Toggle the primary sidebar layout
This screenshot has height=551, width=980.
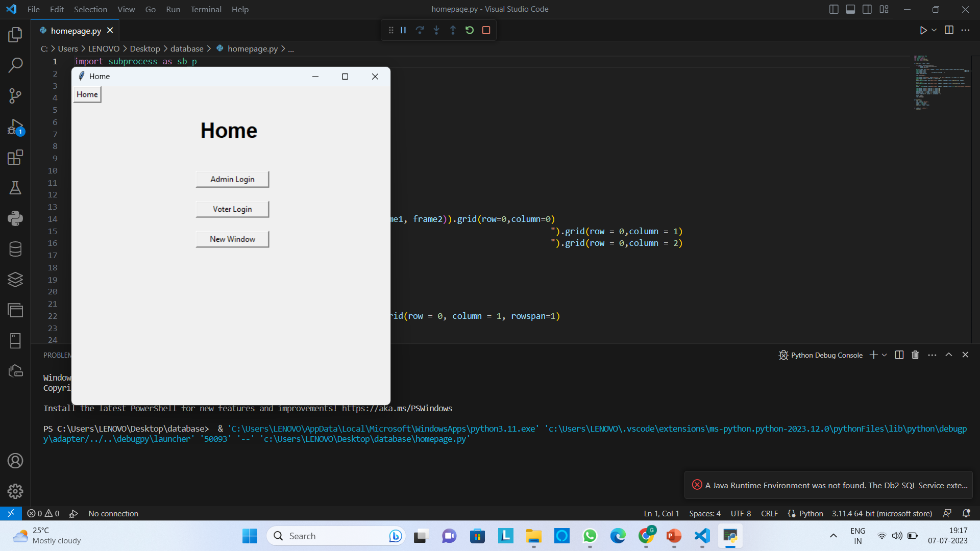coord(834,9)
